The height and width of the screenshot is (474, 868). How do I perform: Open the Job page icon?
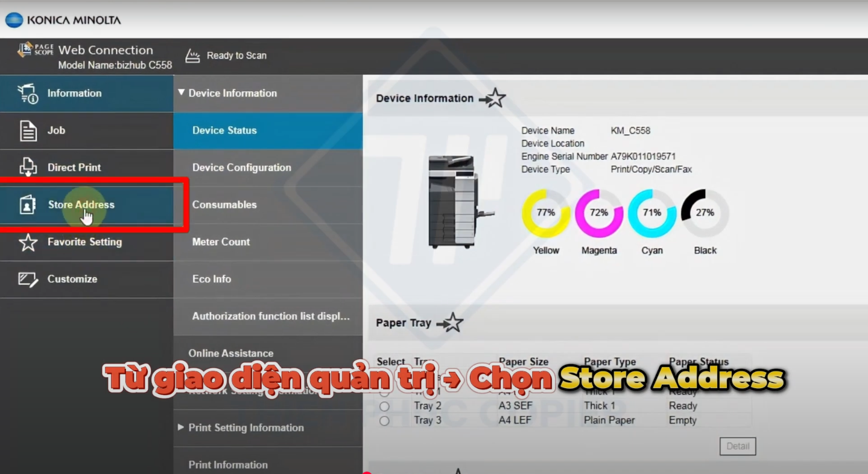pos(28,131)
